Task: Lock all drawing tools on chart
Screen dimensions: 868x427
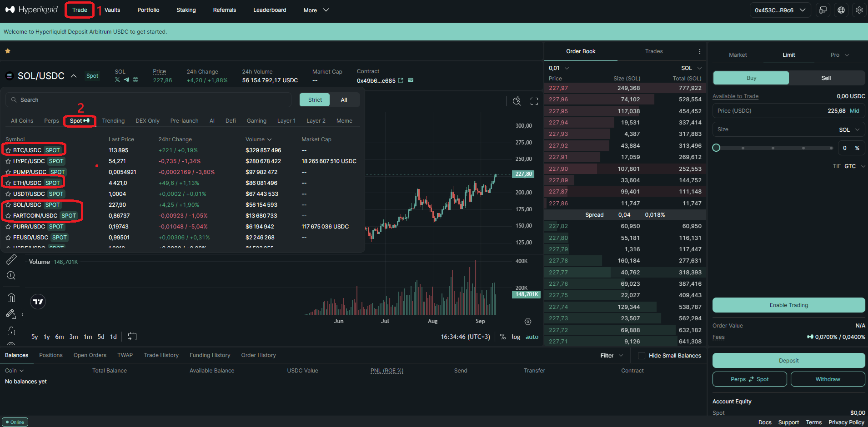Action: (11, 330)
